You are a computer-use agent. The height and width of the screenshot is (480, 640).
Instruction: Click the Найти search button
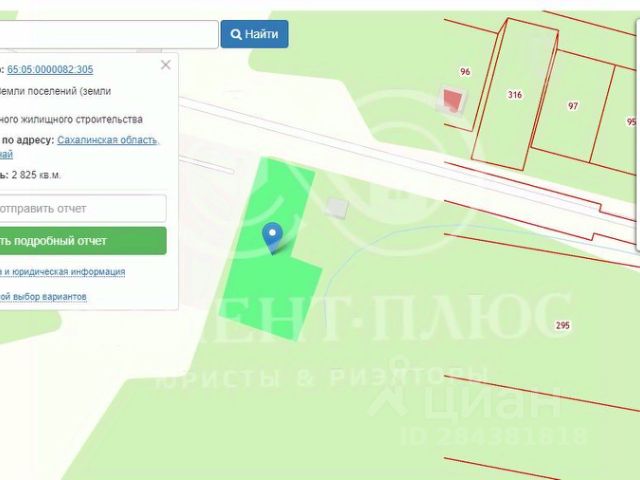[x=254, y=34]
